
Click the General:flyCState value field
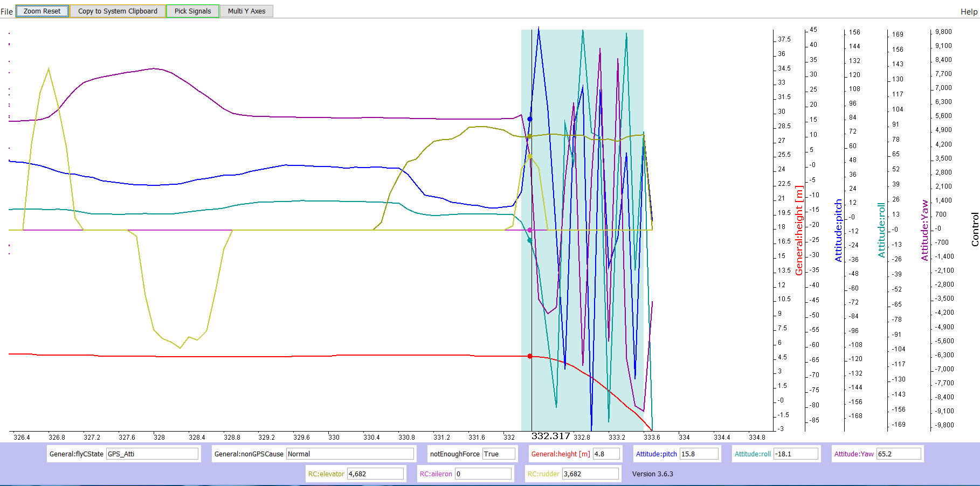152,454
